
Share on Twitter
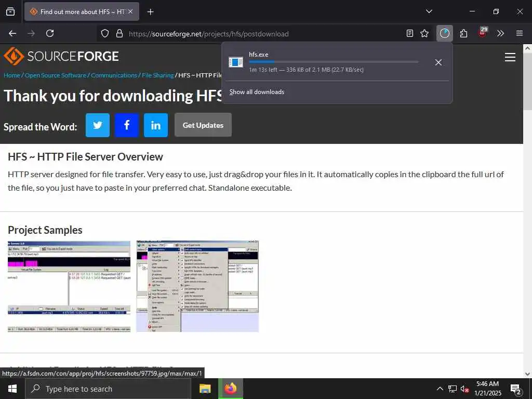(98, 125)
